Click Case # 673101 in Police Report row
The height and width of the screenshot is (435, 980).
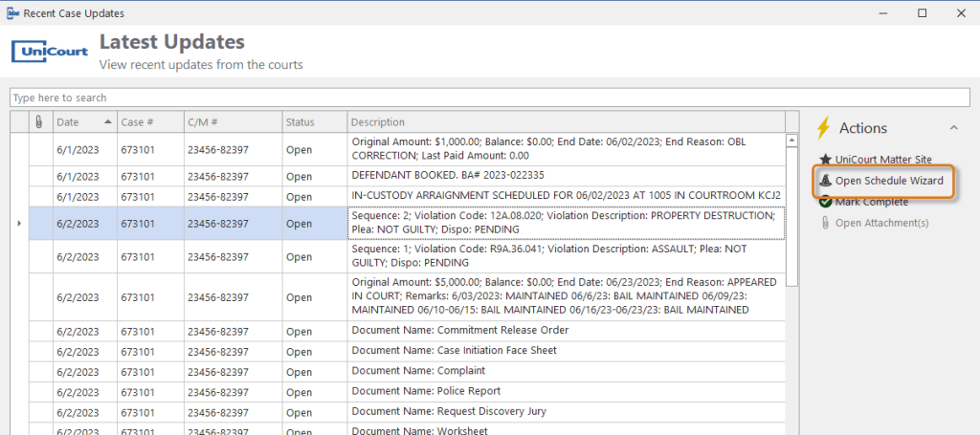click(x=150, y=391)
